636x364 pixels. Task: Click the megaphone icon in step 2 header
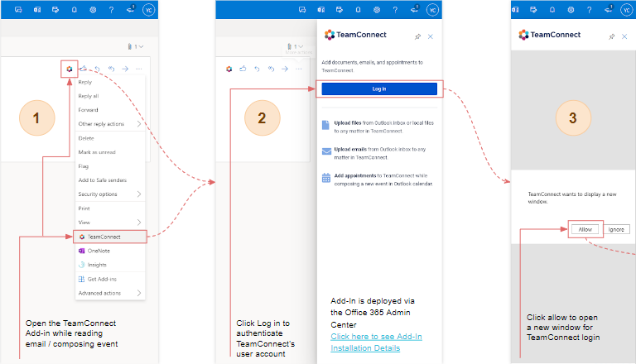pos(415,9)
